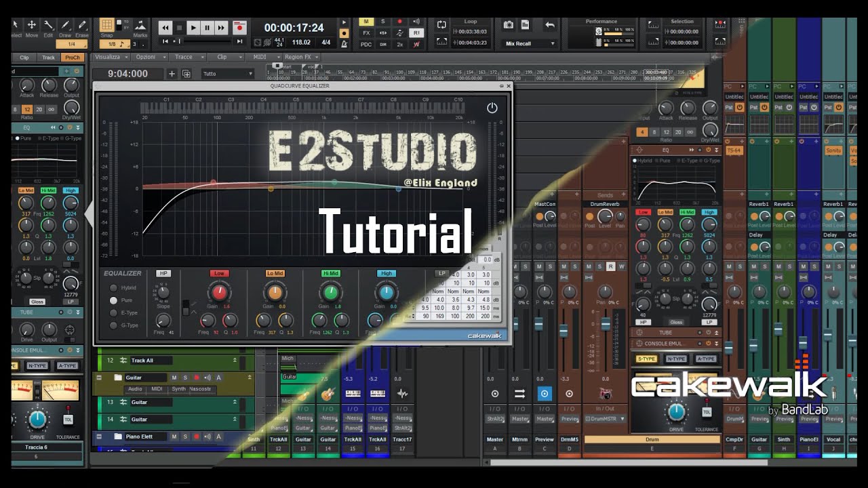Enable the HP filter button in equalizer
The width and height of the screenshot is (868, 488).
tap(163, 273)
